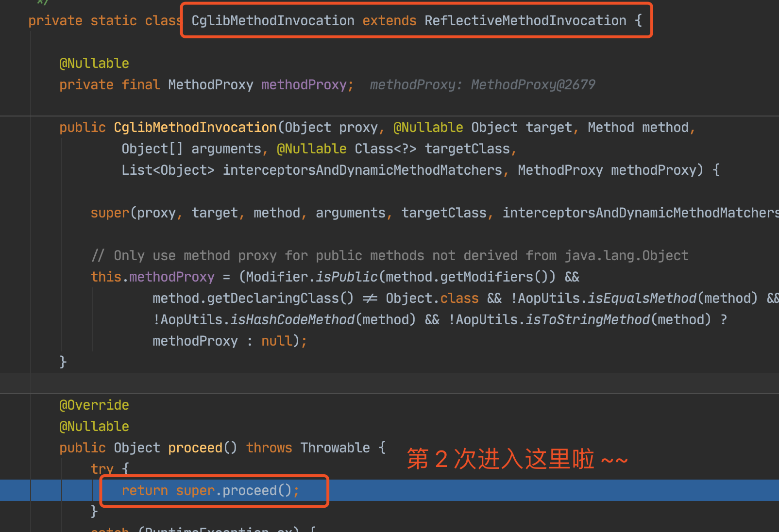This screenshot has width=779, height=532.
Task: Click proceed() in the return super.proceed() statement
Action: tap(257, 490)
